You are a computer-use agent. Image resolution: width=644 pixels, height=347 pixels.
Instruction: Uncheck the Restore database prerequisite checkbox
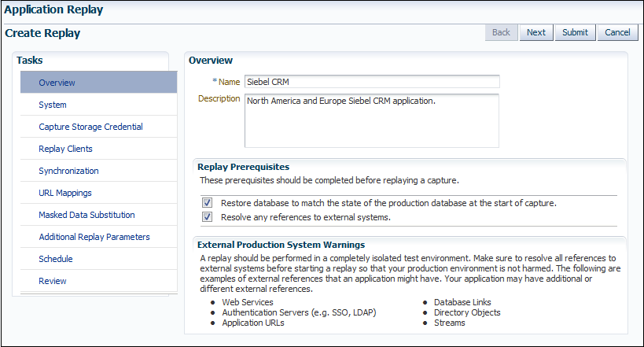pos(208,203)
